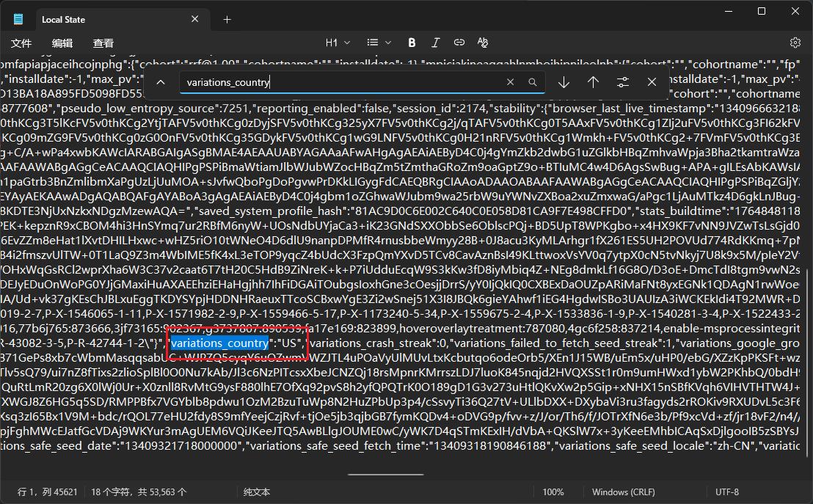
Task: Open the 查看 menu
Action: tap(103, 43)
